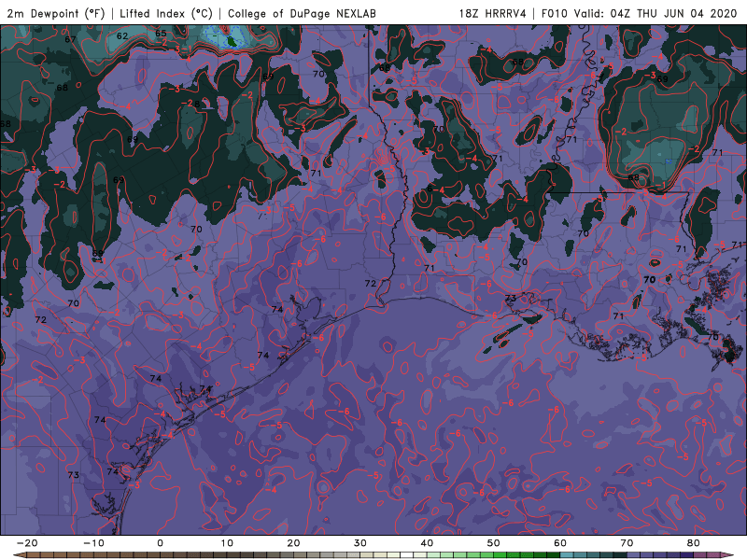747x560 pixels.
Task: Click the 30 label on the color scale
Action: coord(360,543)
